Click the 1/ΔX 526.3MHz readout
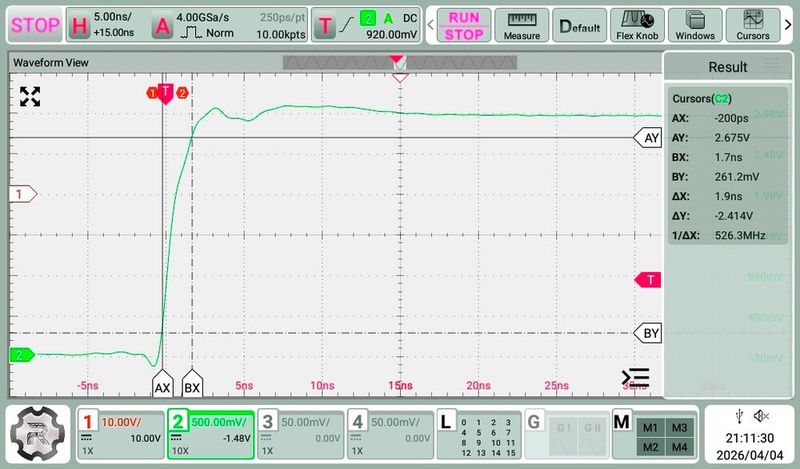800x469 pixels. click(x=718, y=235)
